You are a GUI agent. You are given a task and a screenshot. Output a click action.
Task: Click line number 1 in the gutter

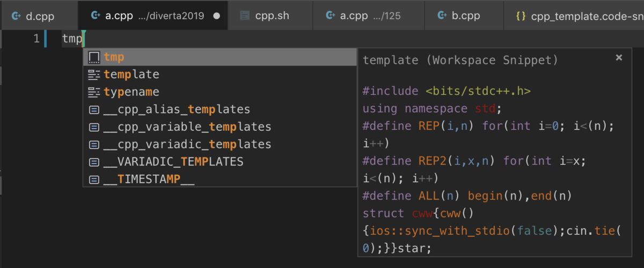(36, 39)
